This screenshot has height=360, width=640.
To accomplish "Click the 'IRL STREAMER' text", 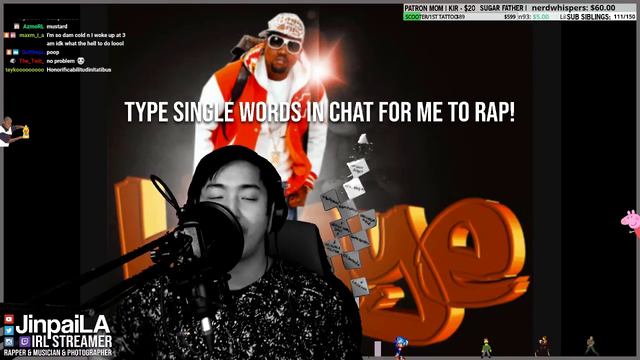I will pos(71,342).
